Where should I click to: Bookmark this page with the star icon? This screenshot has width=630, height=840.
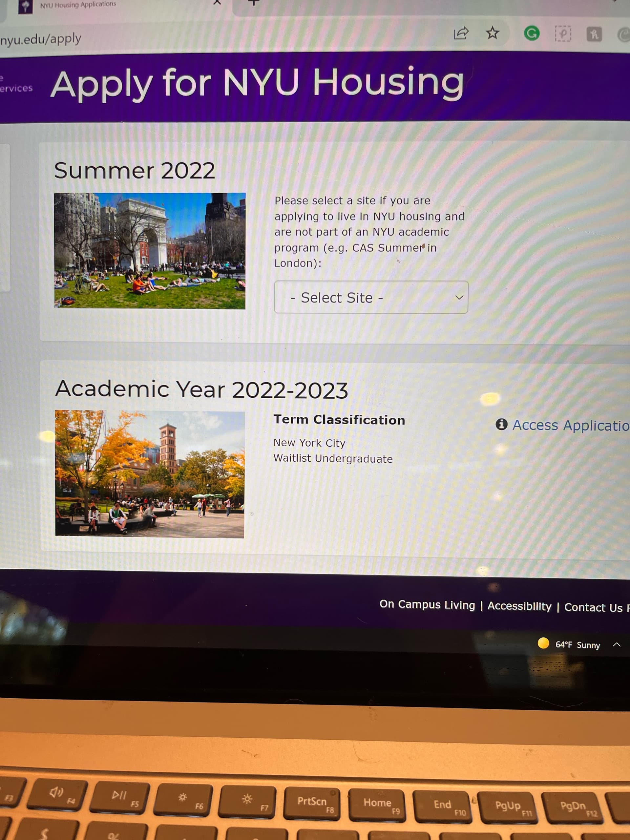click(493, 33)
